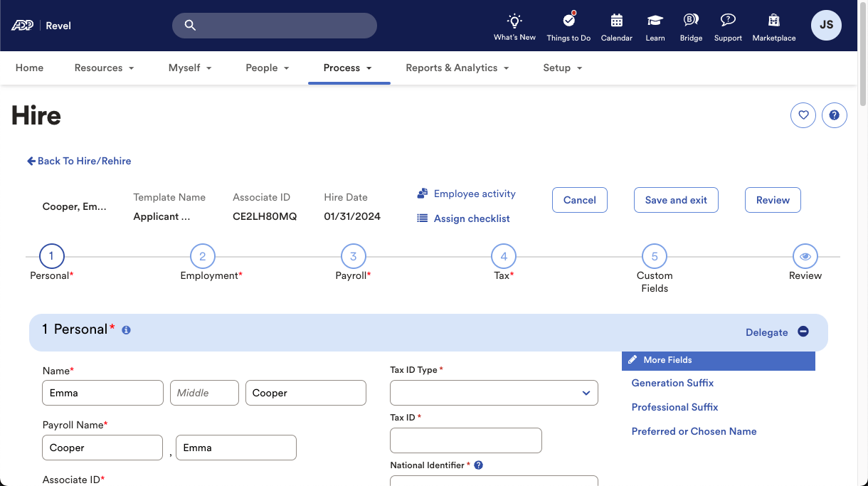Image resolution: width=868 pixels, height=486 pixels.
Task: Click inside the Tax ID input field
Action: point(465,440)
